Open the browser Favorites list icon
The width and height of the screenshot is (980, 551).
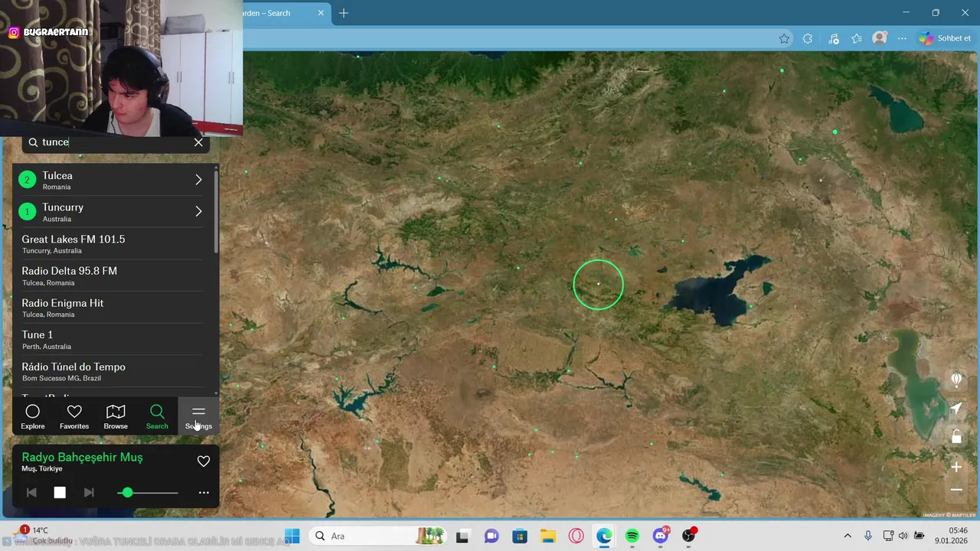click(857, 38)
